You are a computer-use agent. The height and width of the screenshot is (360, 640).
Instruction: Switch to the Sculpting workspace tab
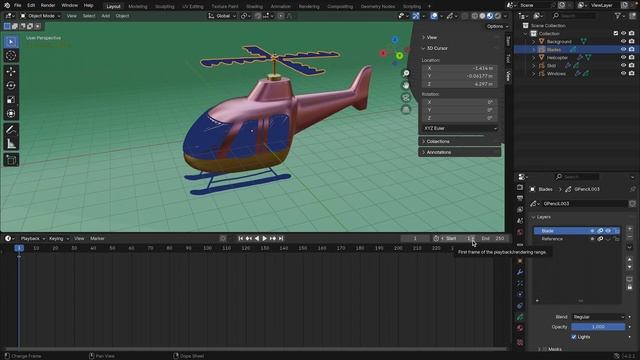(164, 7)
